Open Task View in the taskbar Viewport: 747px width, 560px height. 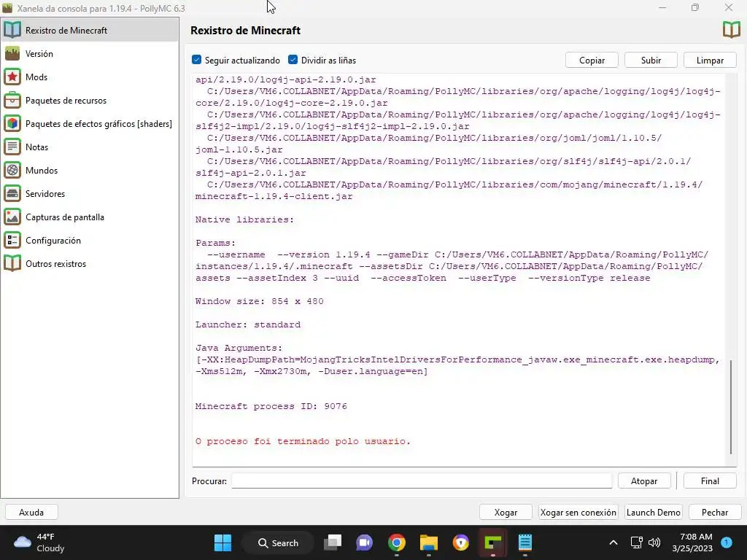coord(333,542)
